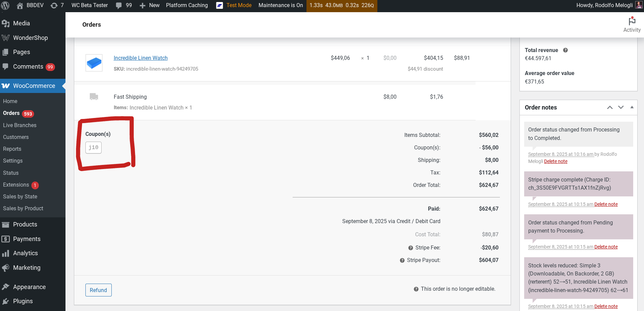Open Customers submenu item
The height and width of the screenshot is (311, 644).
[x=16, y=137]
